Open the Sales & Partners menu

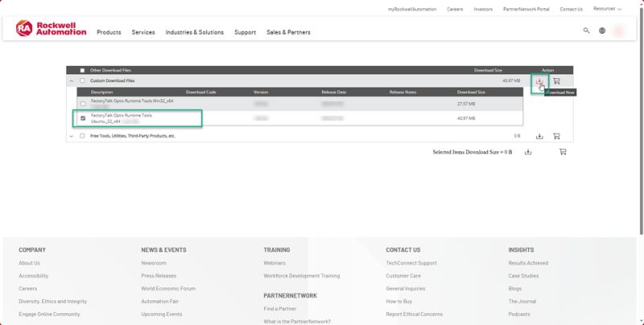pos(288,32)
